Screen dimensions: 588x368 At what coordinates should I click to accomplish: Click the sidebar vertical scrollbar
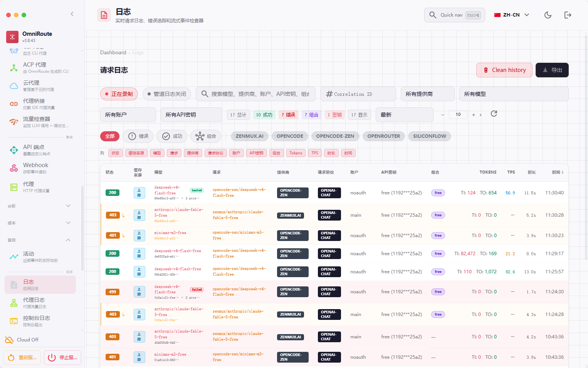pos(82,228)
